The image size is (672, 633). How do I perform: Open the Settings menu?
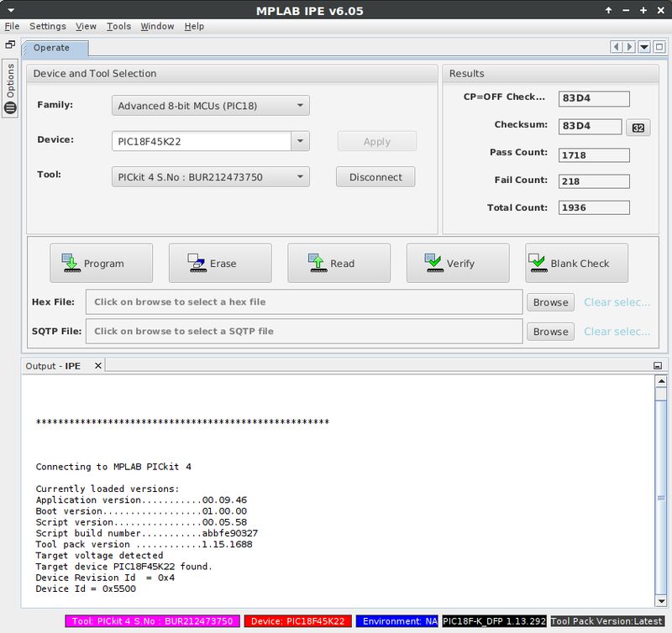point(48,26)
